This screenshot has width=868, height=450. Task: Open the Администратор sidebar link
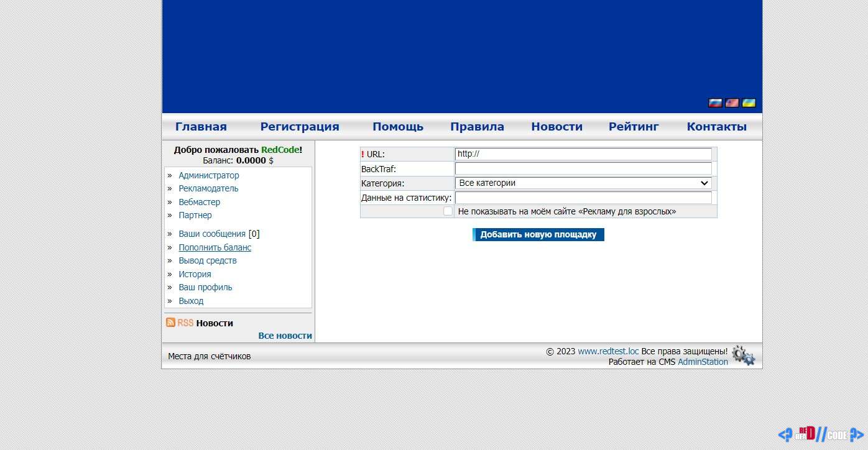coord(209,175)
